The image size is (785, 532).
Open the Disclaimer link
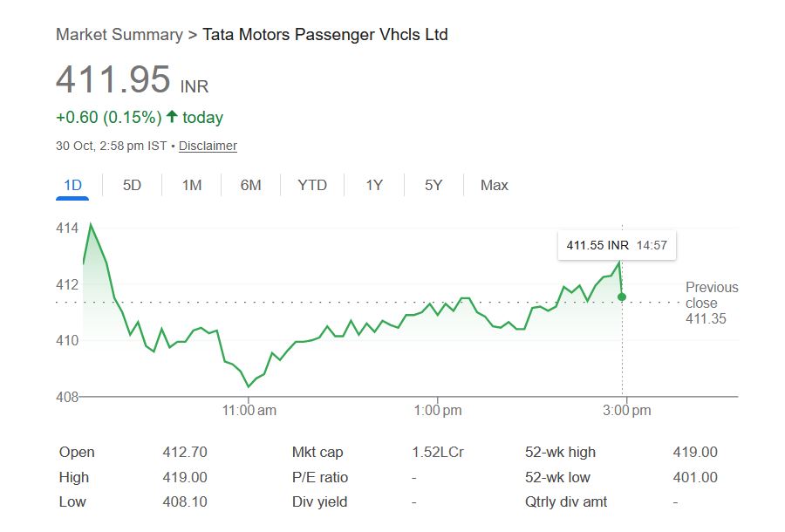coord(208,146)
